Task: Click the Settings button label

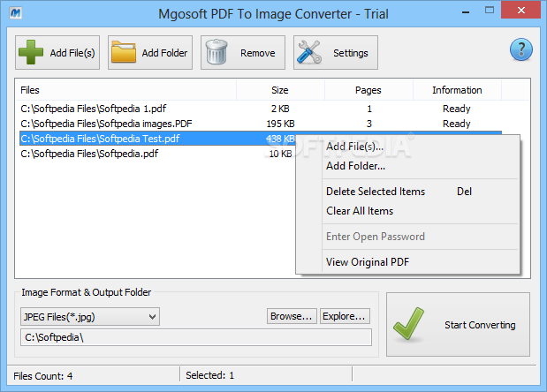Action: (350, 53)
